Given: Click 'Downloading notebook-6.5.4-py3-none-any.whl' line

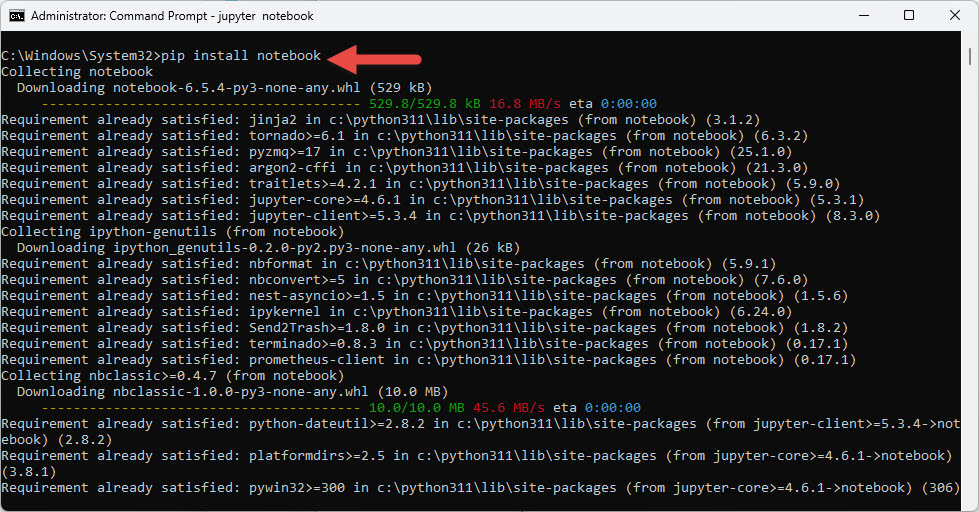Looking at the screenshot, I should (x=224, y=87).
